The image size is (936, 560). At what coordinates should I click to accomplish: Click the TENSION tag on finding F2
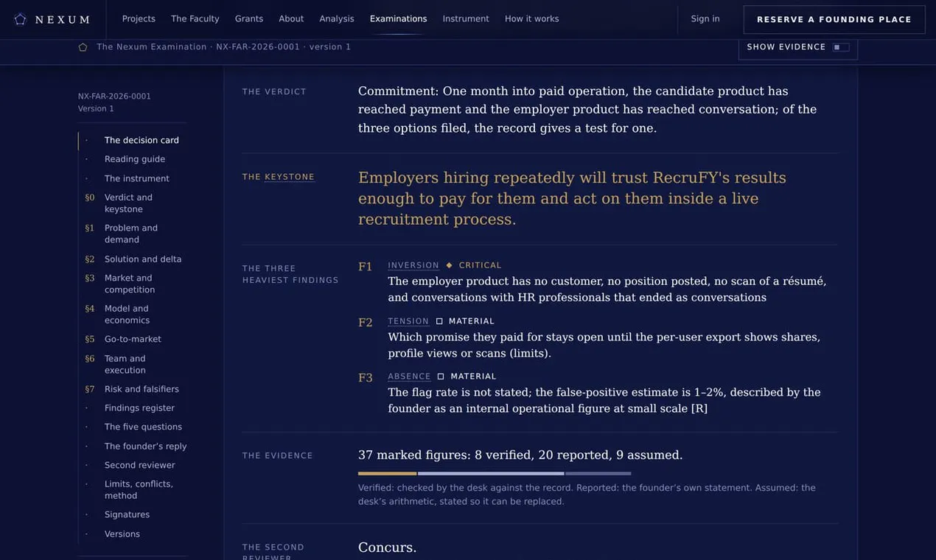click(x=408, y=321)
